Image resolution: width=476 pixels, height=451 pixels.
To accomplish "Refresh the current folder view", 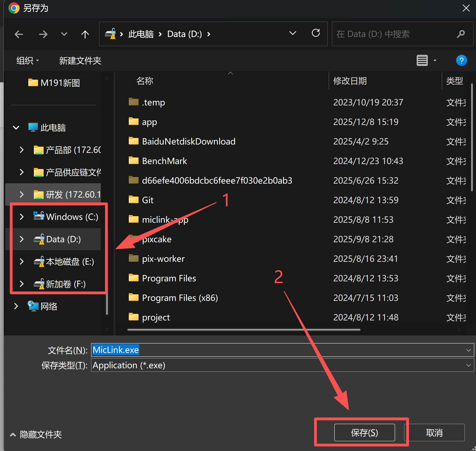I will click(x=316, y=33).
